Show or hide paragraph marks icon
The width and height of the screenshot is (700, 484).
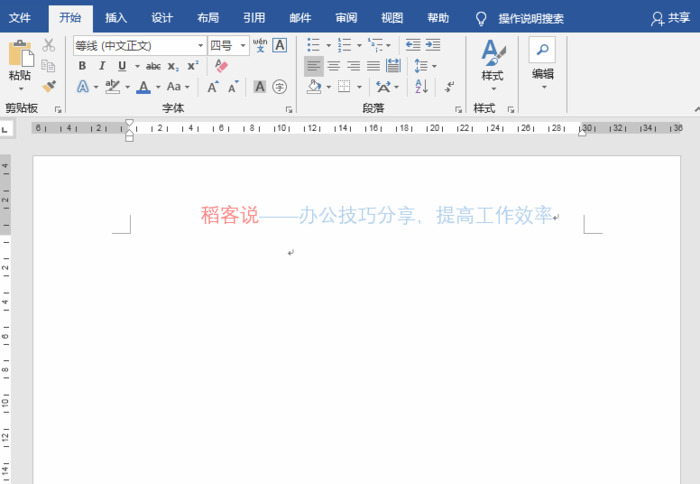(x=449, y=87)
